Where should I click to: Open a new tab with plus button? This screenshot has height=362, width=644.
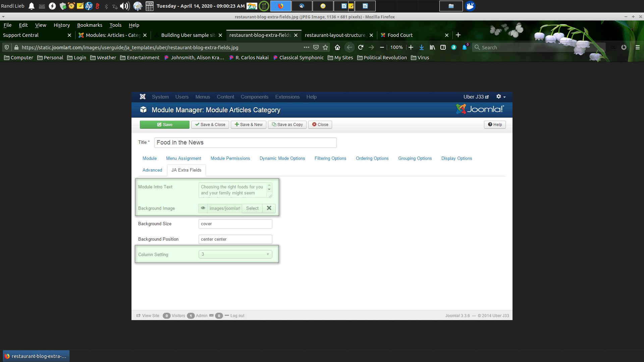[458, 35]
